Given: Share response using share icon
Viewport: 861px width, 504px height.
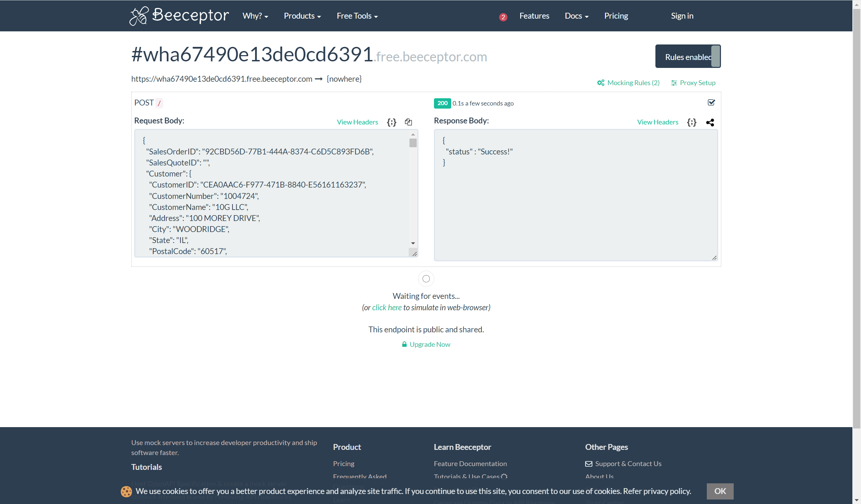Looking at the screenshot, I should pyautogui.click(x=710, y=122).
